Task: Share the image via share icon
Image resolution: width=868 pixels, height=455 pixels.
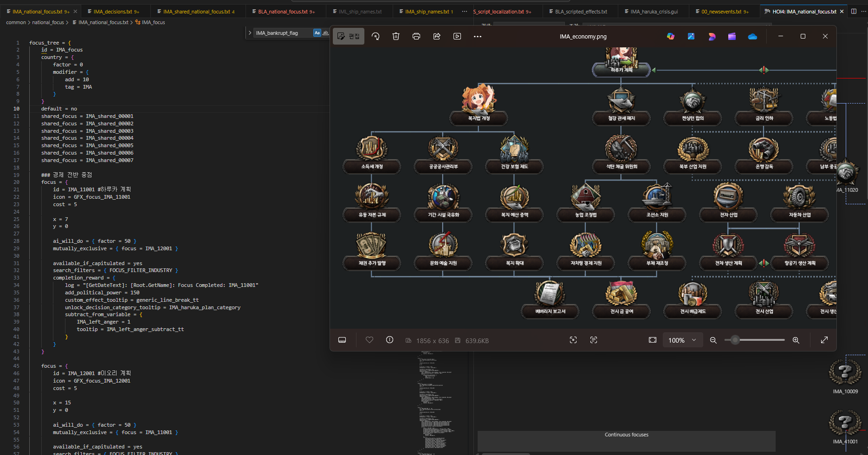Action: point(437,36)
